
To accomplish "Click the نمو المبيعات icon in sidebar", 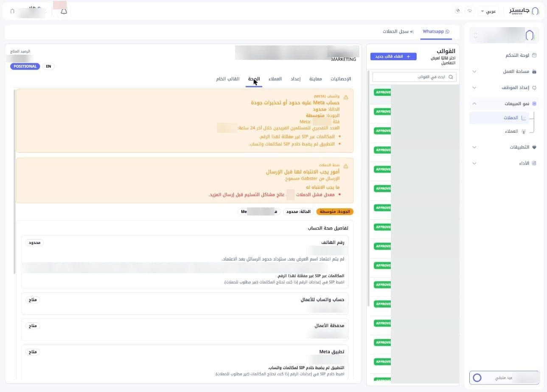I will pyautogui.click(x=534, y=104).
